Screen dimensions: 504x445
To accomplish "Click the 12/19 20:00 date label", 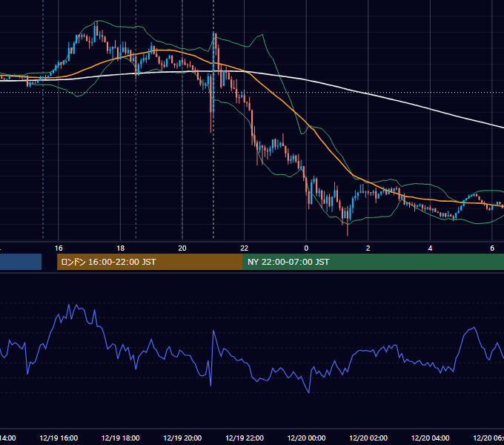I will click(182, 438).
